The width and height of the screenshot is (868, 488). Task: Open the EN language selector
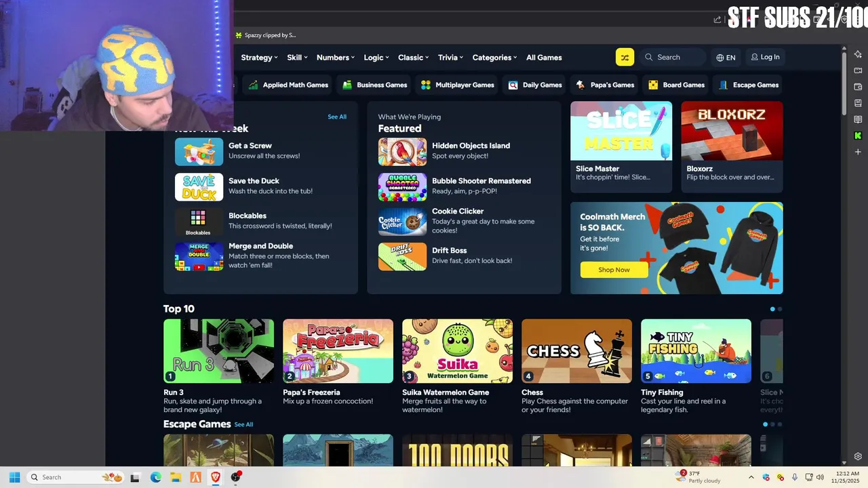pyautogui.click(x=726, y=58)
